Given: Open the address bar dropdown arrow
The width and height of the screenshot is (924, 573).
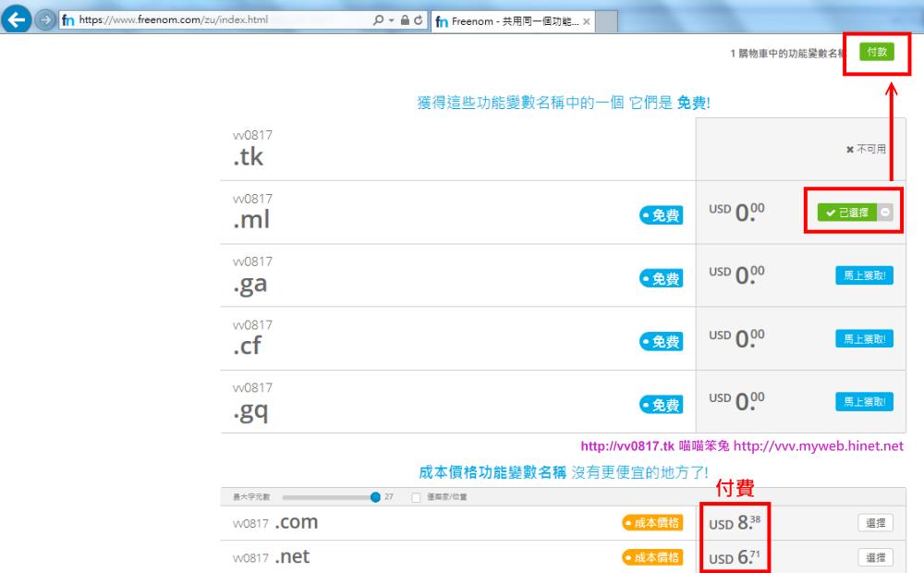Looking at the screenshot, I should coord(391,20).
